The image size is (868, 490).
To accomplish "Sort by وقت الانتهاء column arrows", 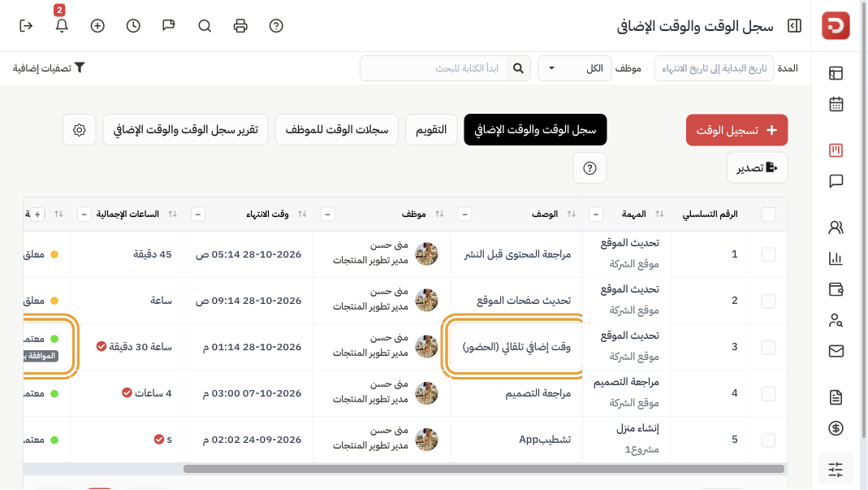I will tap(302, 214).
